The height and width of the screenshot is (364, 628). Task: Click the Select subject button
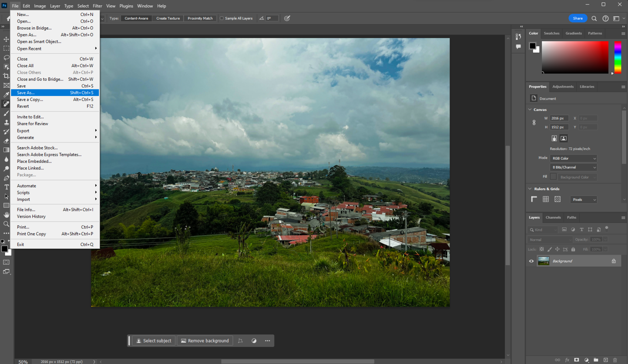coord(154,340)
